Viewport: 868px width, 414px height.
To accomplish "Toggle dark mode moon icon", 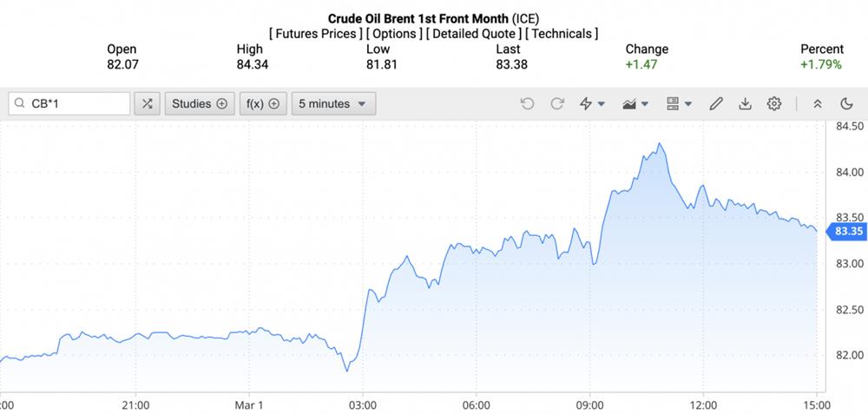I will (847, 104).
